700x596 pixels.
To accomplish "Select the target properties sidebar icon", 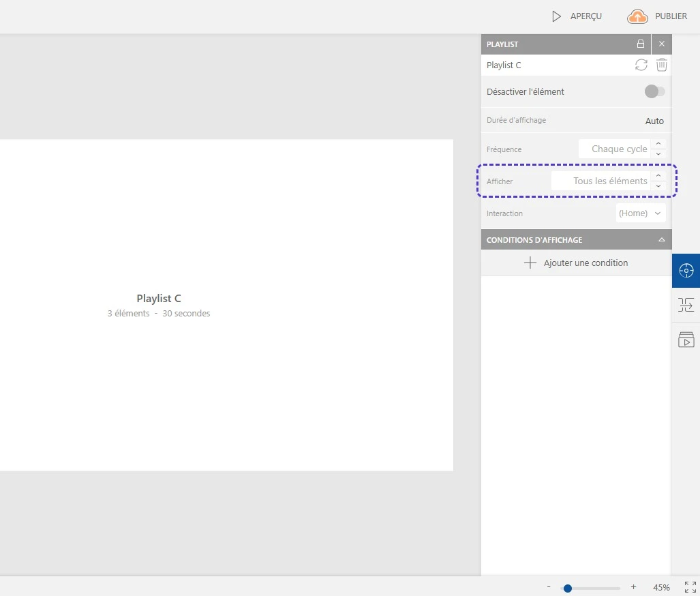I will pyautogui.click(x=686, y=270).
